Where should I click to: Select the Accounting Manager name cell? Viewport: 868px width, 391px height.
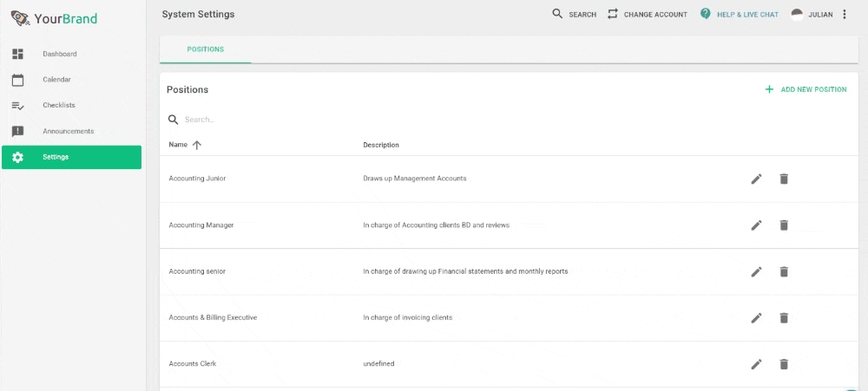coord(201,225)
